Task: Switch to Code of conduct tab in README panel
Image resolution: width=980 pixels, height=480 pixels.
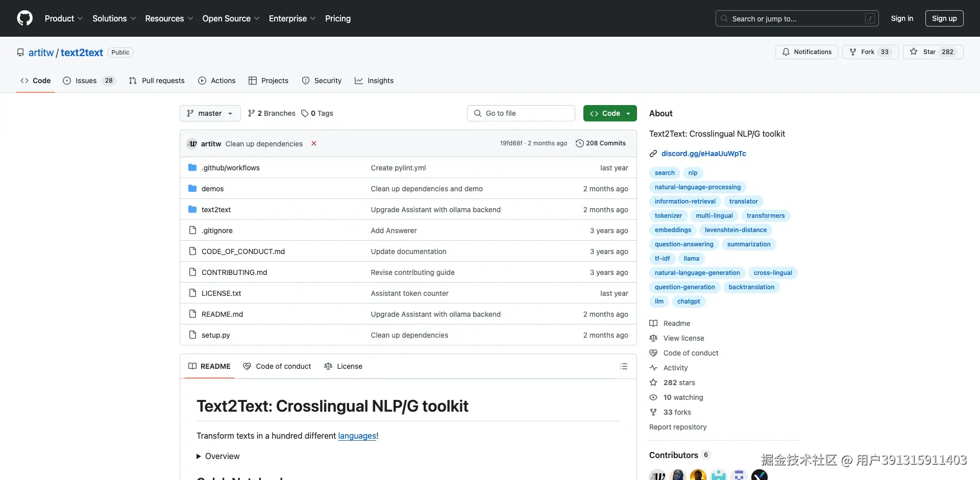Action: pos(277,366)
